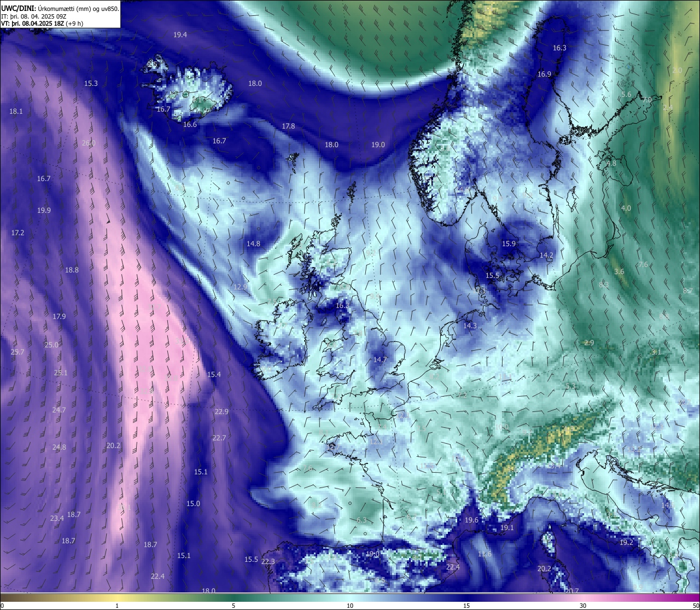Select the 15.0 map value

pos(193,503)
